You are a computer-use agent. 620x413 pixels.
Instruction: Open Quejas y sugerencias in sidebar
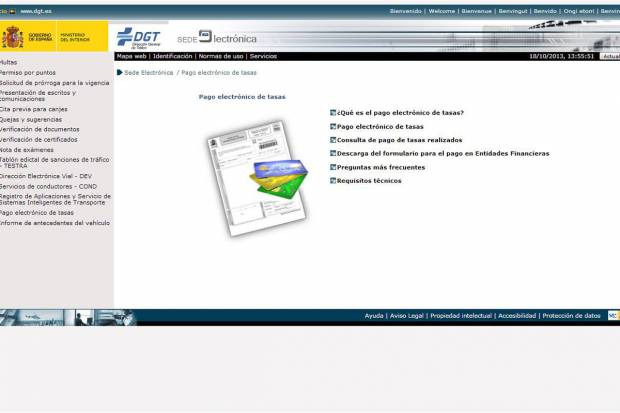point(31,119)
